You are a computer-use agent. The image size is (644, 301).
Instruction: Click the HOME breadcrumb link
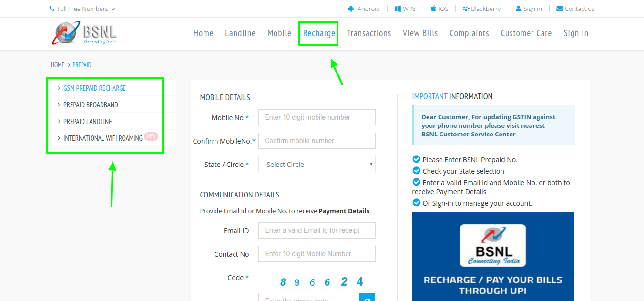point(58,65)
